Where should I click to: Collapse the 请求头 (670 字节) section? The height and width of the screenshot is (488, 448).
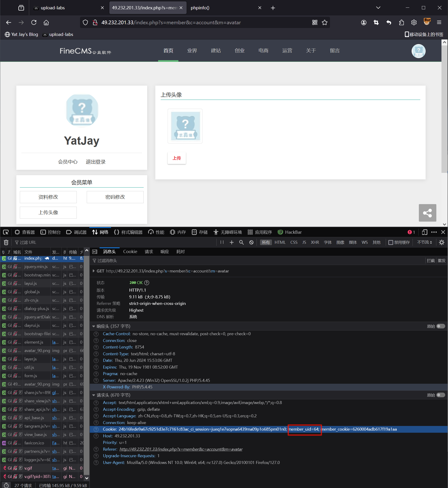pos(94,395)
